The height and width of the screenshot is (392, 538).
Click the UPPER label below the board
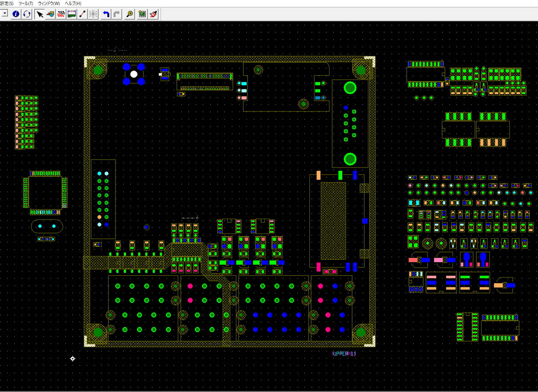(x=344, y=354)
